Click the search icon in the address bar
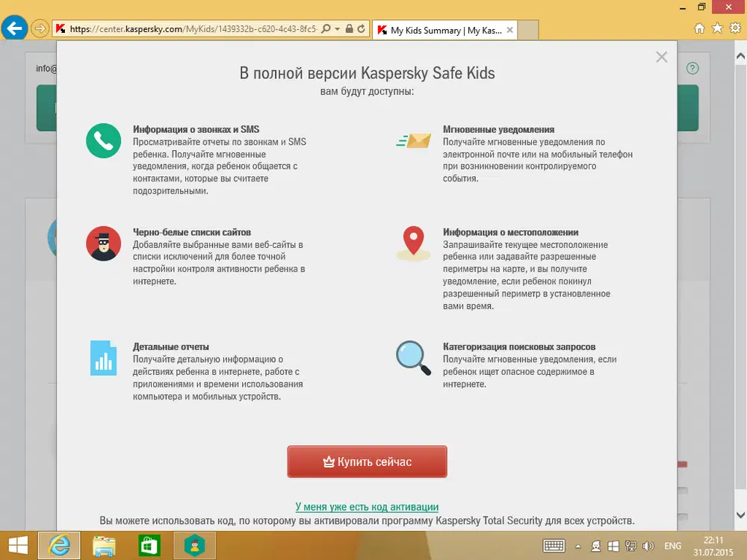 [x=326, y=29]
